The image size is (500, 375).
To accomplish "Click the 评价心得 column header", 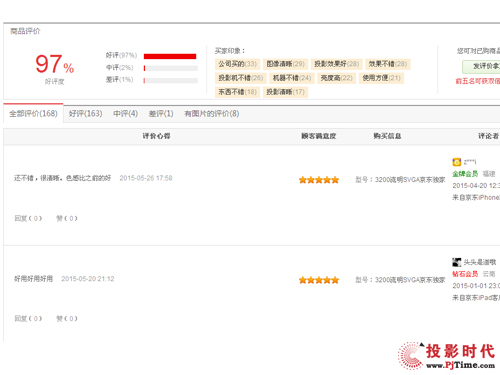I will (x=156, y=136).
